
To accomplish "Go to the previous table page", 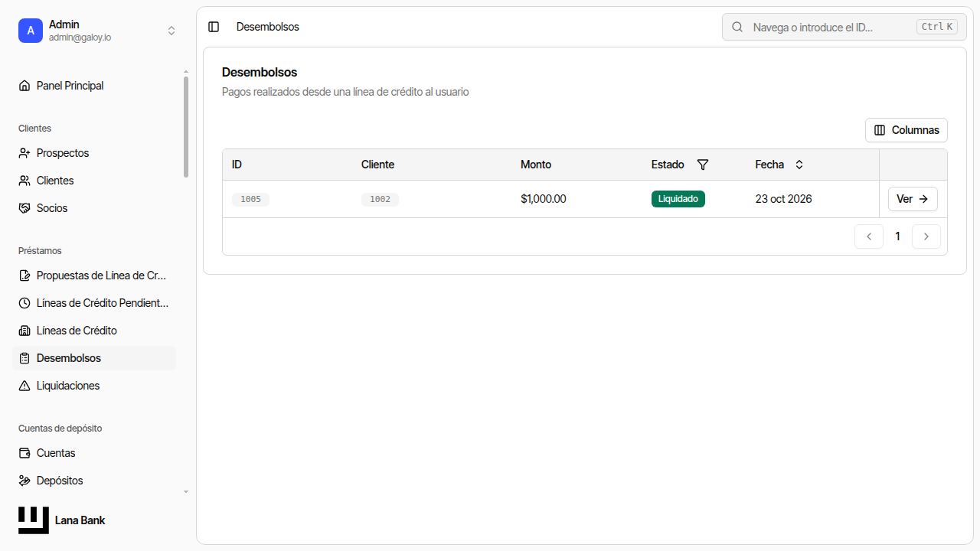I will click(869, 236).
